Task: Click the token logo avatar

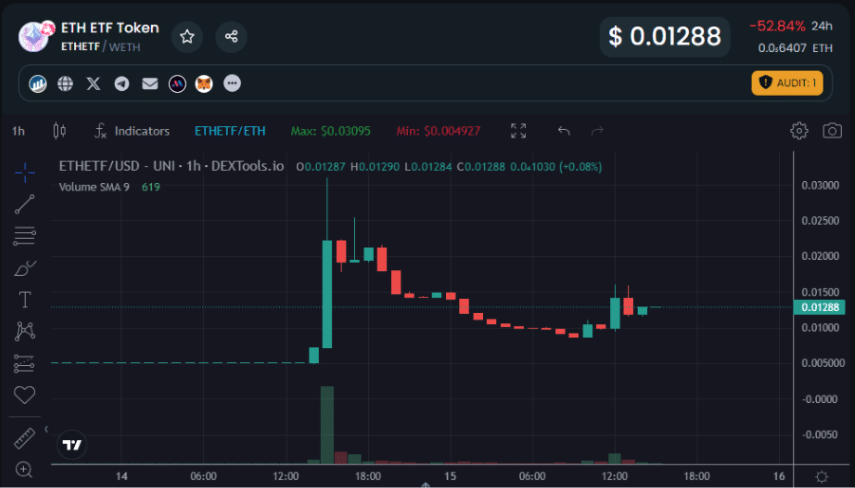Action: point(34,37)
